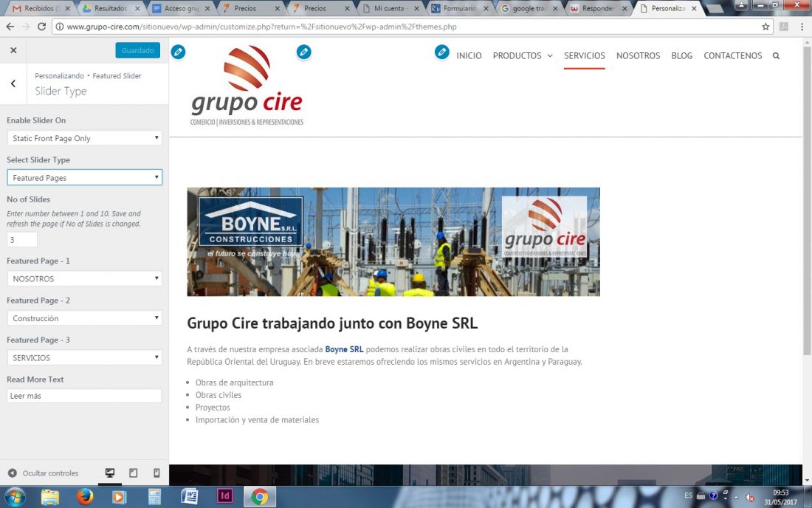
Task: Edit logo using the pencil shortcut icon
Action: click(178, 52)
